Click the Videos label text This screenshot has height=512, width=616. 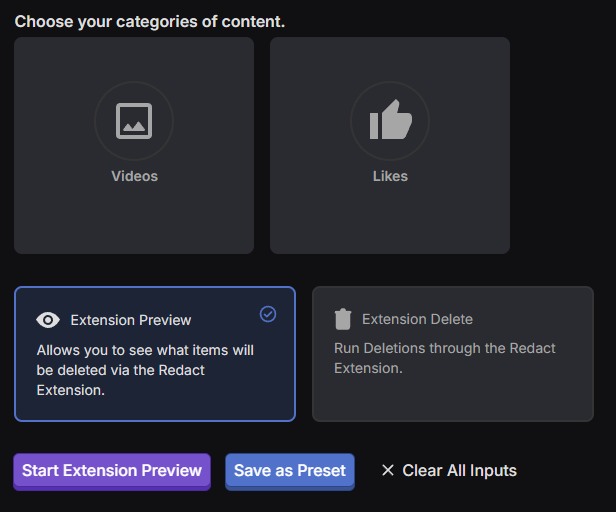(134, 176)
